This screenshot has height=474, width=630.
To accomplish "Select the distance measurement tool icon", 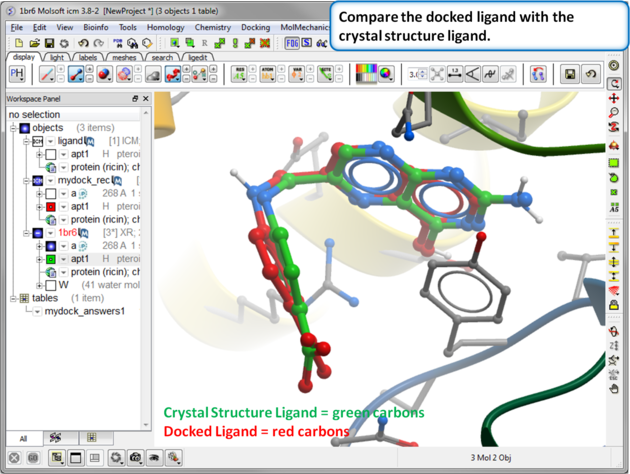I will pyautogui.click(x=455, y=75).
